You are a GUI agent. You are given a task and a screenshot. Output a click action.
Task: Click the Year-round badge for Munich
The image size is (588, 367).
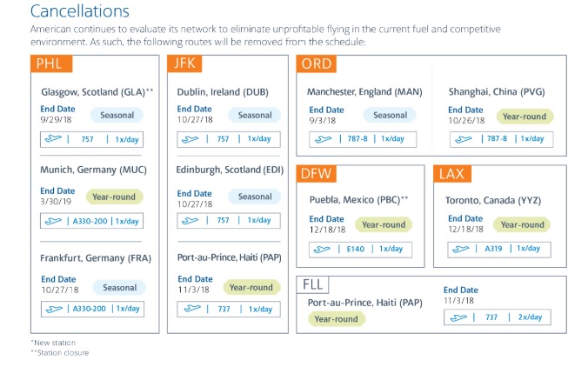(114, 197)
